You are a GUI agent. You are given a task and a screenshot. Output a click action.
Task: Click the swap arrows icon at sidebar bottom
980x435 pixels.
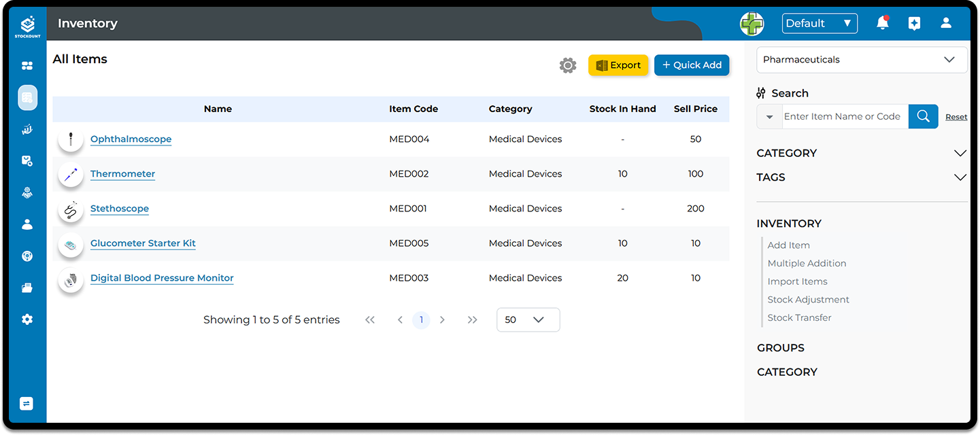27,404
